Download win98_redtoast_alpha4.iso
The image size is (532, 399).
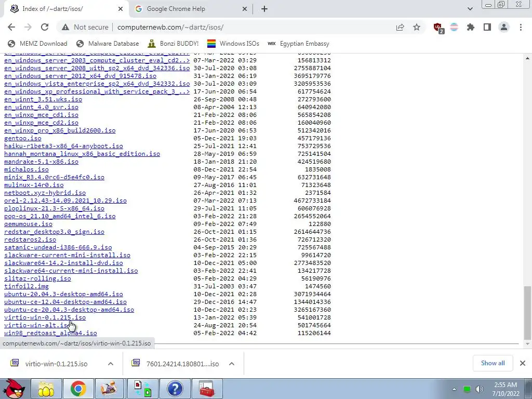(50, 333)
